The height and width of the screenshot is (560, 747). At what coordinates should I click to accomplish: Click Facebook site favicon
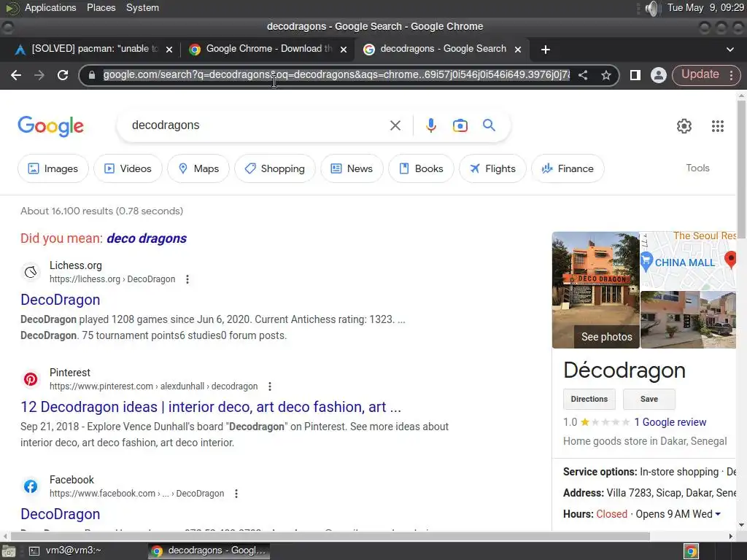click(x=31, y=486)
